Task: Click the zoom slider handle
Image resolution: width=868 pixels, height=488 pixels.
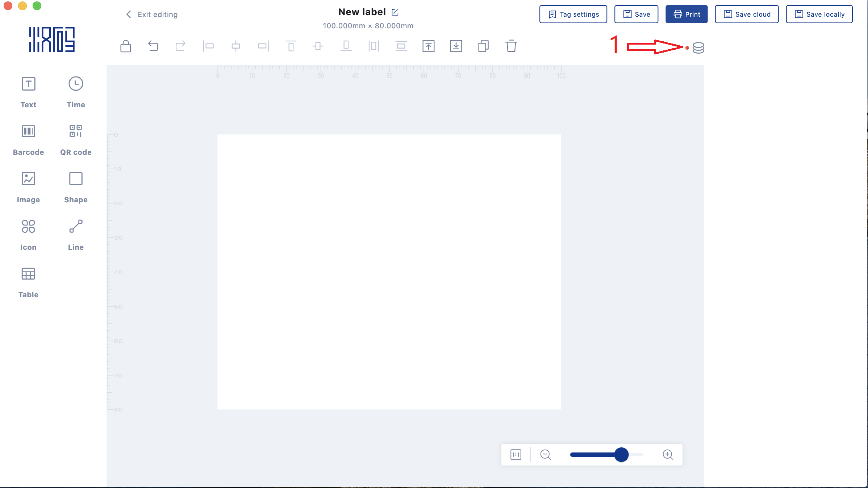Action: point(621,455)
